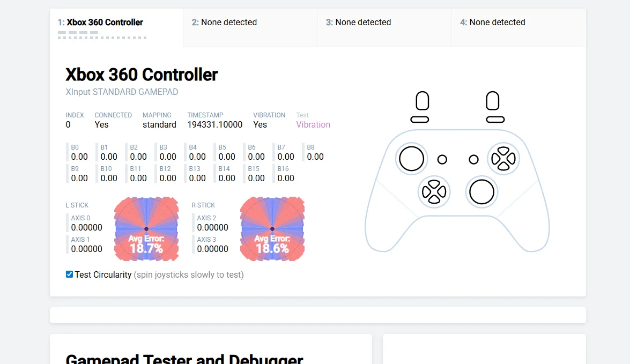Click the right analog stick on diagram

point(481,192)
